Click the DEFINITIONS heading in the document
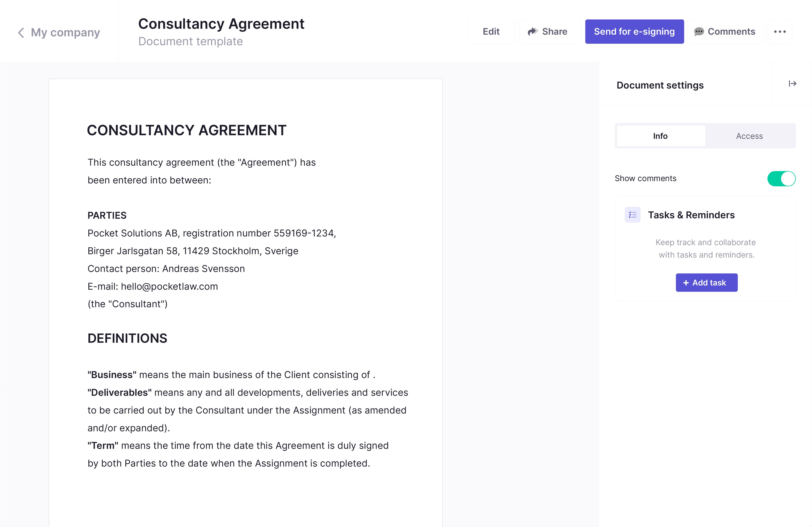Screen dimensions: 812x527 128,338
